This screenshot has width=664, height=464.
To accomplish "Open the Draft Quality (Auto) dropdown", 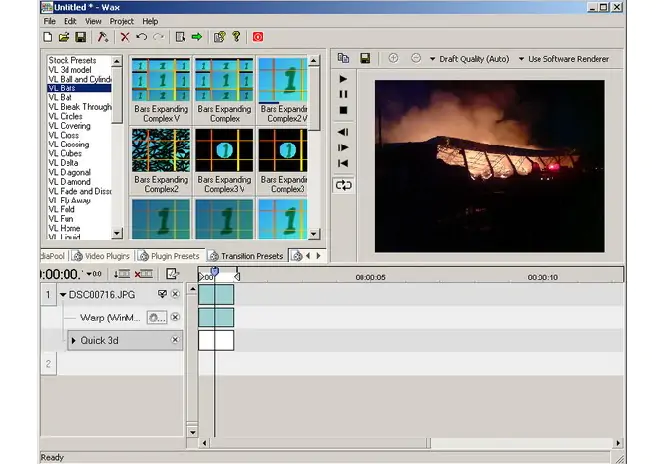I will (x=469, y=59).
